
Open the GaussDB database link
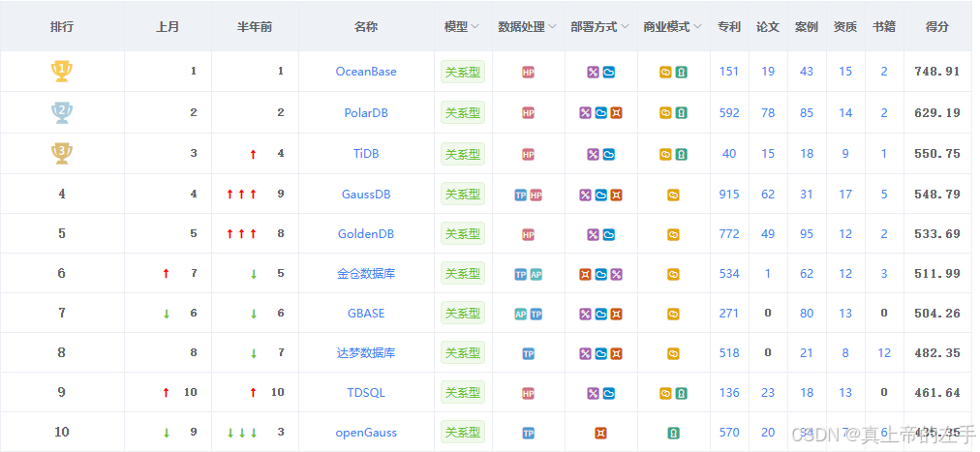tap(366, 195)
